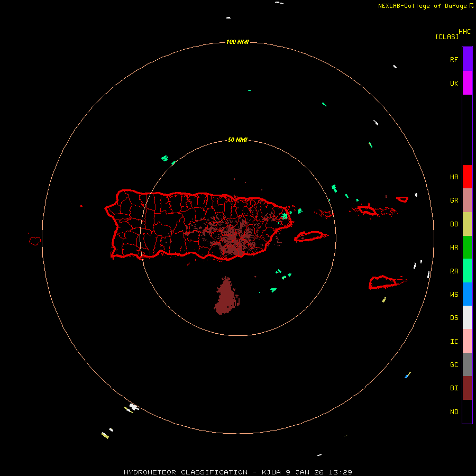Click the 50 NMI range ring label

[x=237, y=140]
